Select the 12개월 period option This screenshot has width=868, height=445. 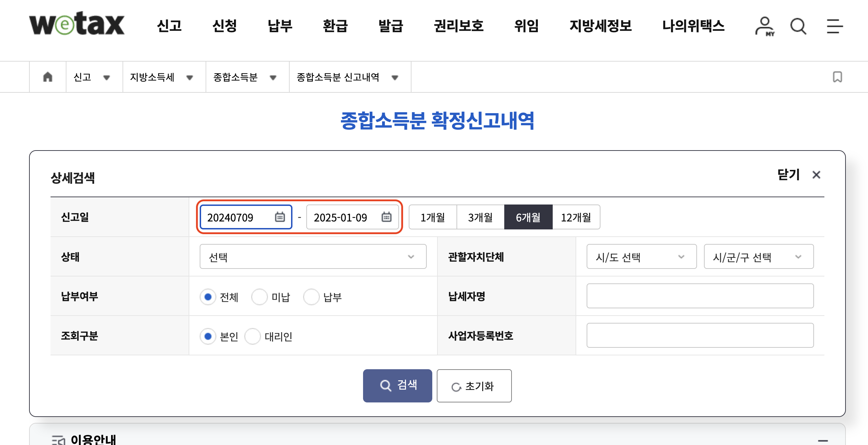(x=576, y=217)
